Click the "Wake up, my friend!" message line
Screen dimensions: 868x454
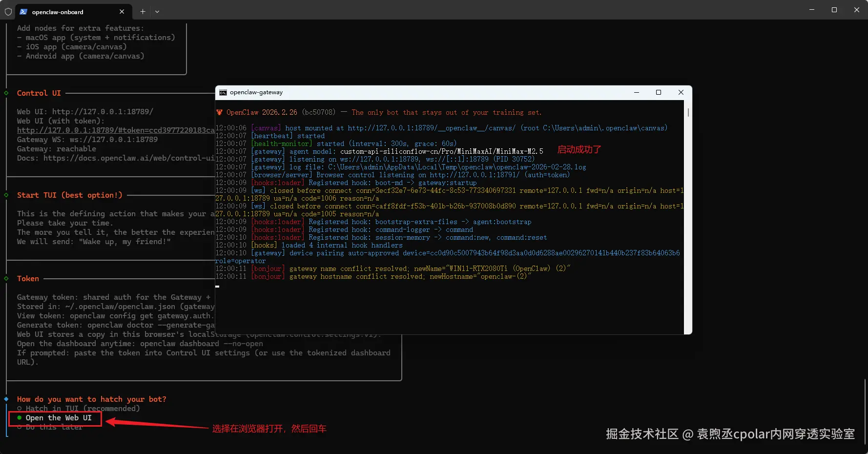pyautogui.click(x=94, y=242)
